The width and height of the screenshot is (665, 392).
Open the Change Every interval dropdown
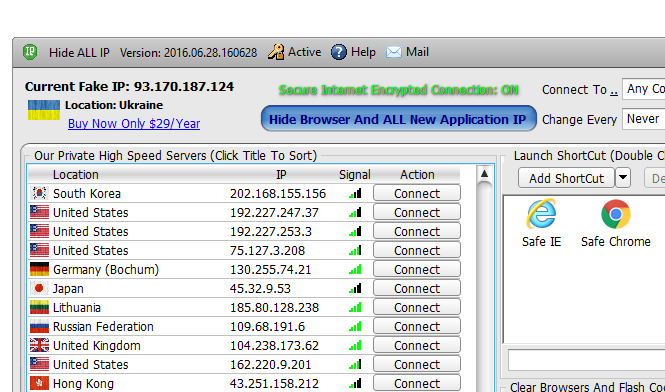coord(643,119)
